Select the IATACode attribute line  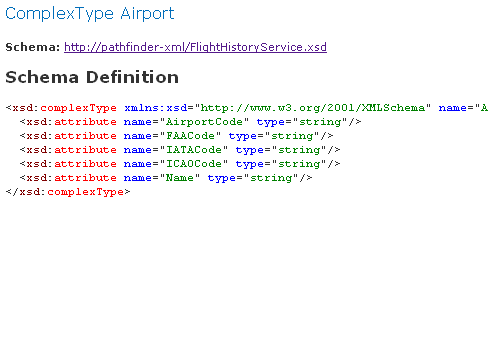coord(180,150)
